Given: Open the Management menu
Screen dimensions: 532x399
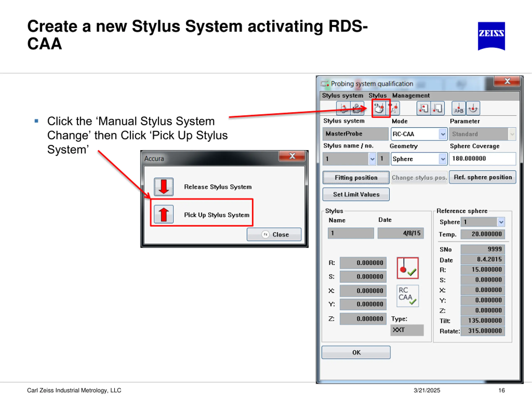Looking at the screenshot, I should point(411,96).
